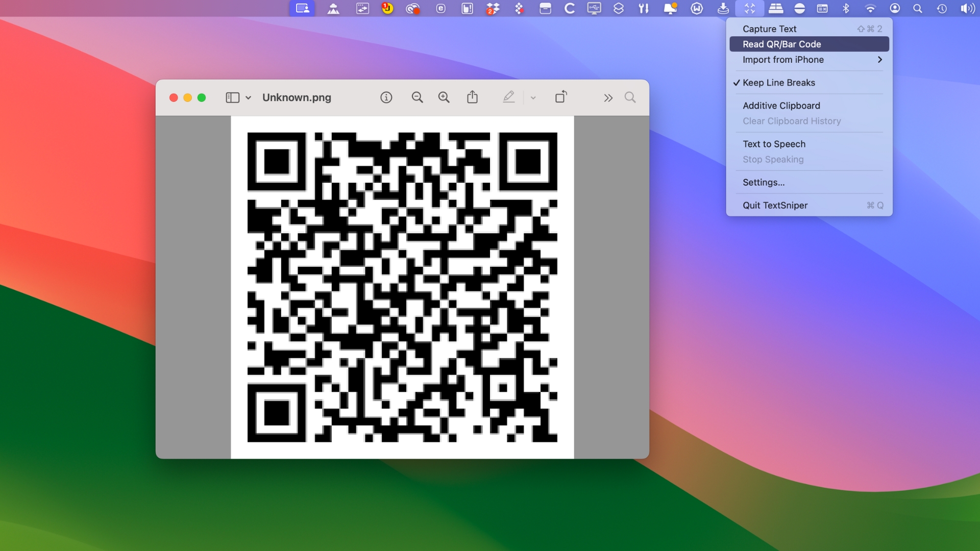Choose Capture Text from TextSniper menu
Screen dimensions: 980x551
[809, 29]
